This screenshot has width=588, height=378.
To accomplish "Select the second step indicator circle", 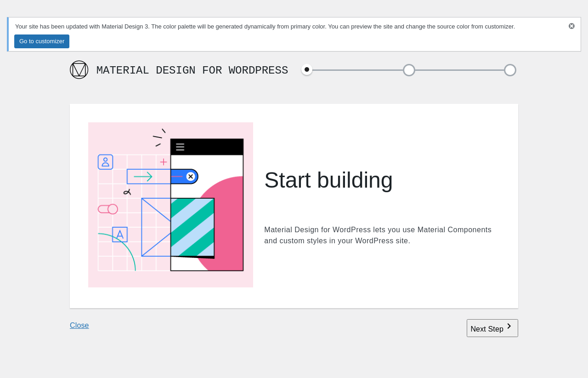I will (409, 70).
